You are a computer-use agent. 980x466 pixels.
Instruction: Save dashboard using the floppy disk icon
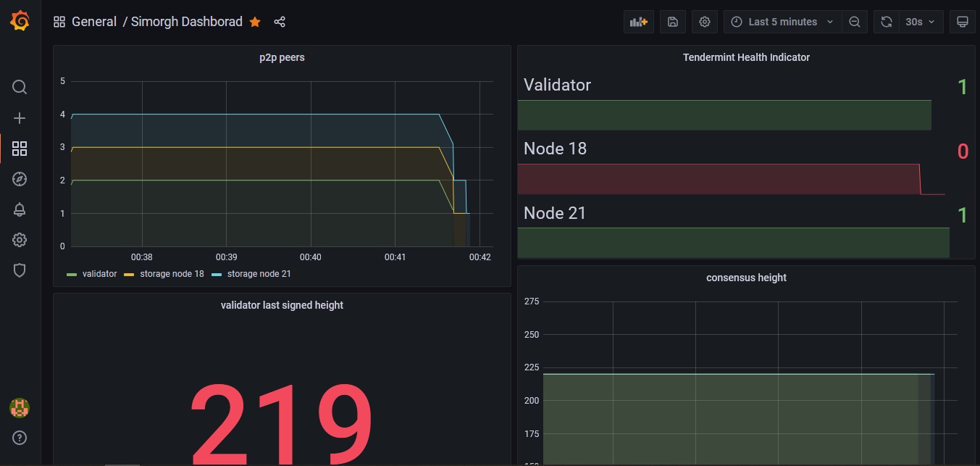tap(672, 22)
